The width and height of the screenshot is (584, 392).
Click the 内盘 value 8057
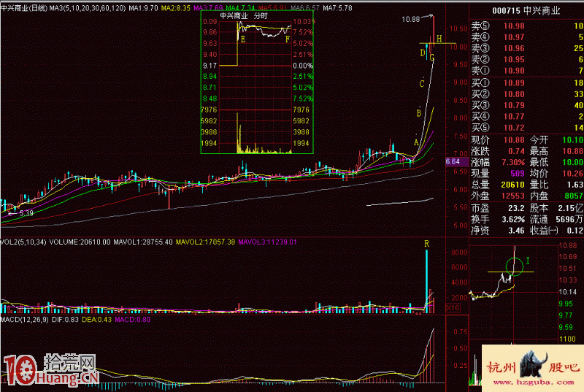(x=574, y=196)
